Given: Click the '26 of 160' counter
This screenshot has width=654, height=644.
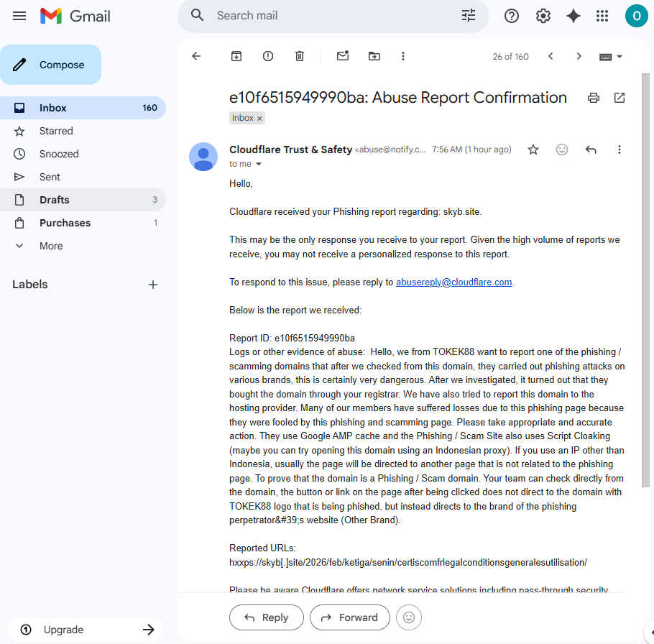Looking at the screenshot, I should coord(510,57).
